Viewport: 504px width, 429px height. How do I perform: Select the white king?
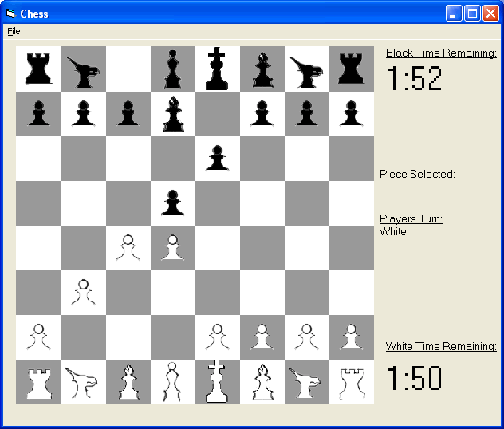click(218, 381)
